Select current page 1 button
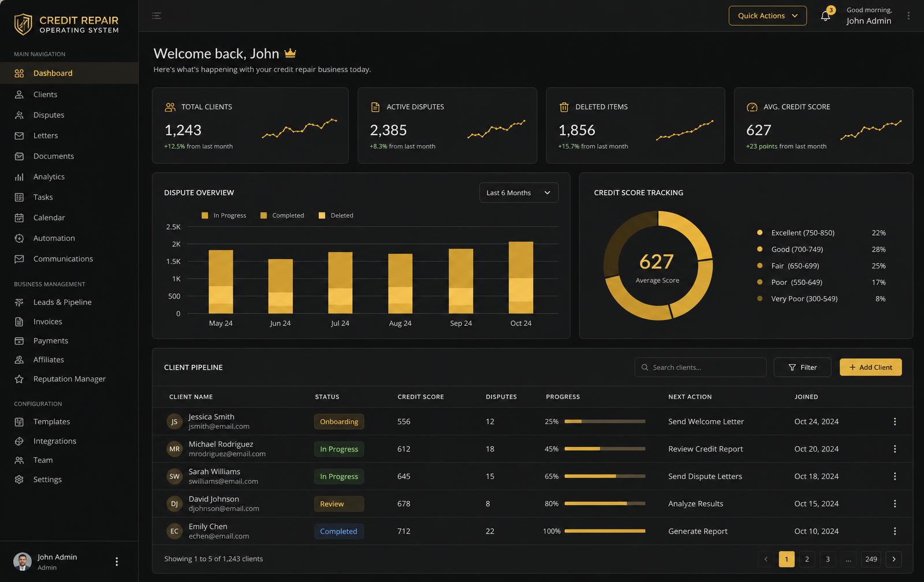The height and width of the screenshot is (582, 924). click(x=787, y=559)
